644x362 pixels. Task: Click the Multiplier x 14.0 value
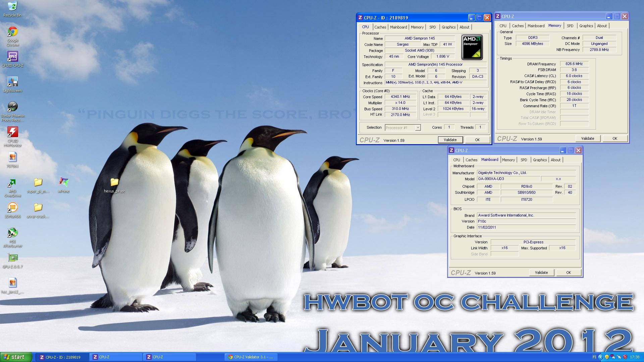click(400, 103)
